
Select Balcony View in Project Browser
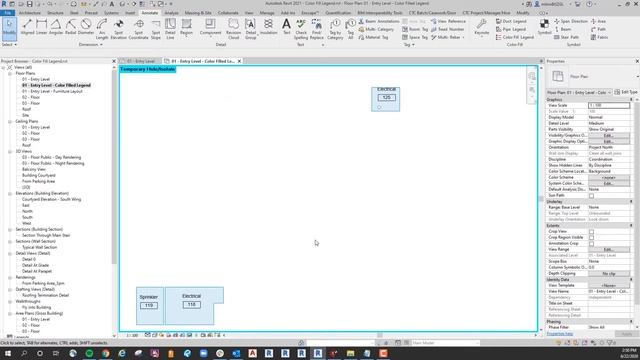click(x=33, y=169)
